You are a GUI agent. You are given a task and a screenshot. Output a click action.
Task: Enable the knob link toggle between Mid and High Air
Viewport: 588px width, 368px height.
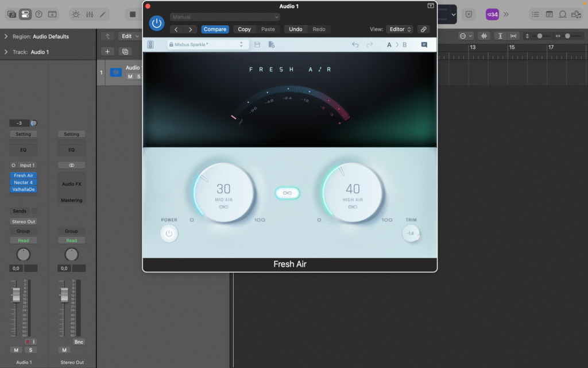(287, 193)
